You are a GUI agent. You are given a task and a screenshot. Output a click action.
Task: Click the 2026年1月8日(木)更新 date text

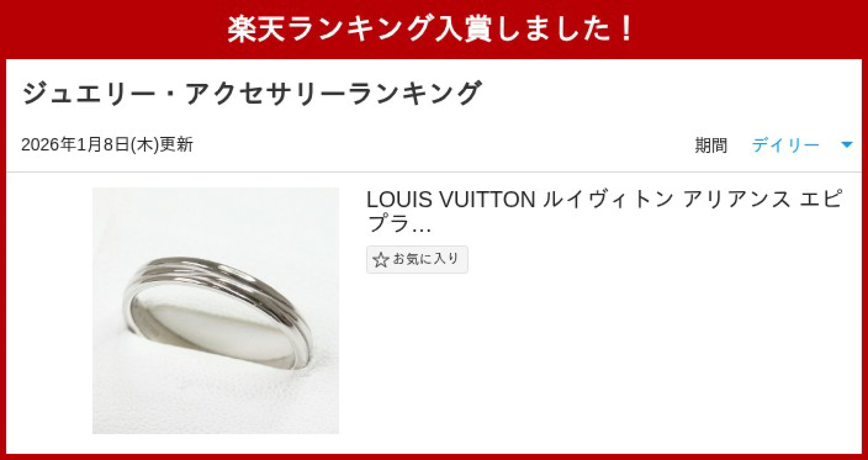click(x=107, y=145)
